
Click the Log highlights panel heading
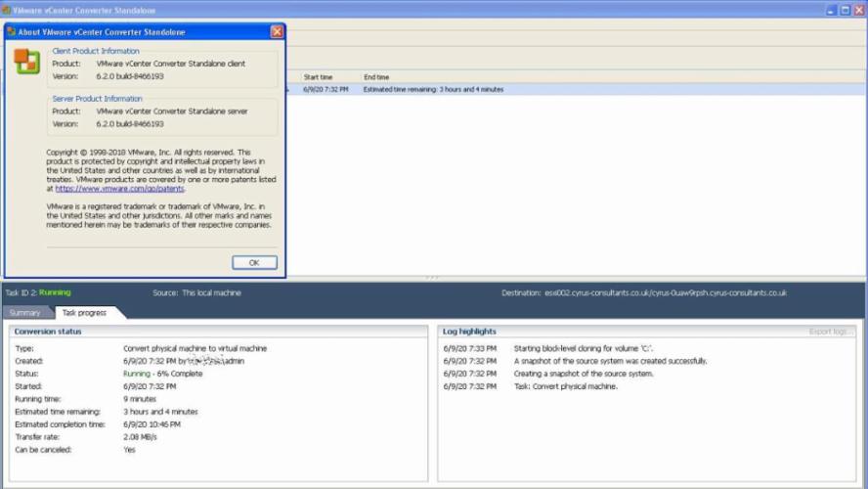469,332
